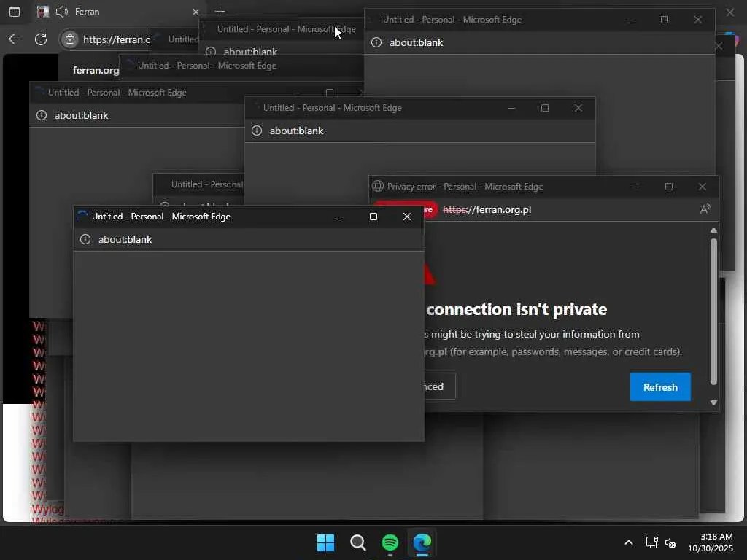
Task: Click the network icon in system tray
Action: pyautogui.click(x=651, y=542)
